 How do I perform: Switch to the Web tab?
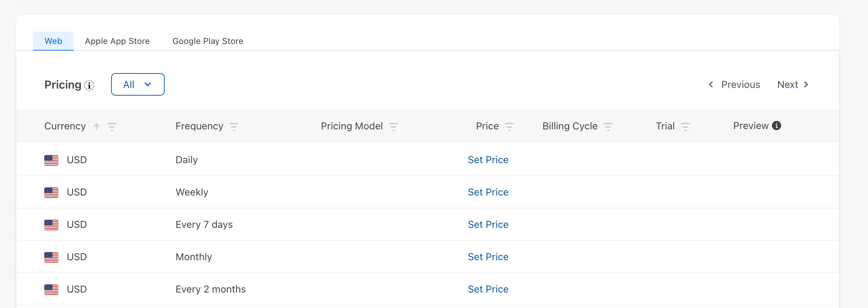(53, 41)
